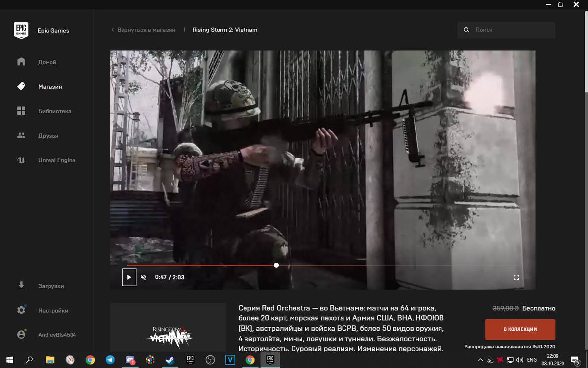Open Discord from the taskbar
Viewport: 588px width, 368px height.
130,360
